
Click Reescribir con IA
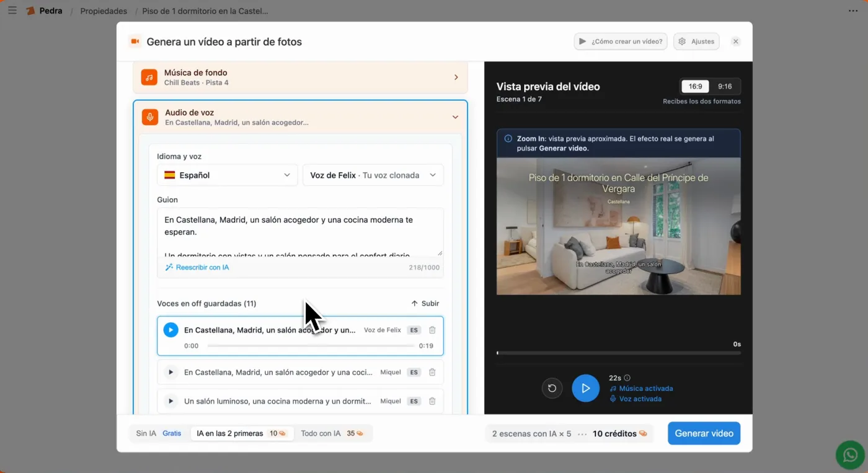[x=197, y=267]
